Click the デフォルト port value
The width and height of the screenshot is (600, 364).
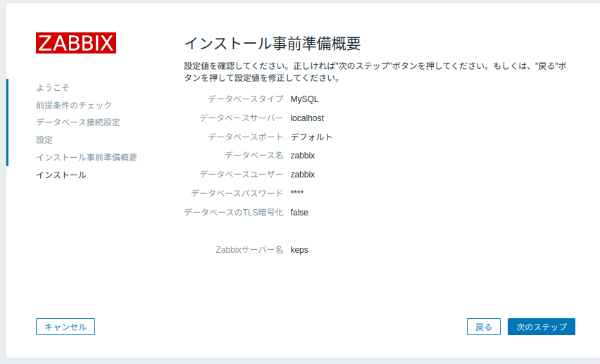point(311,137)
